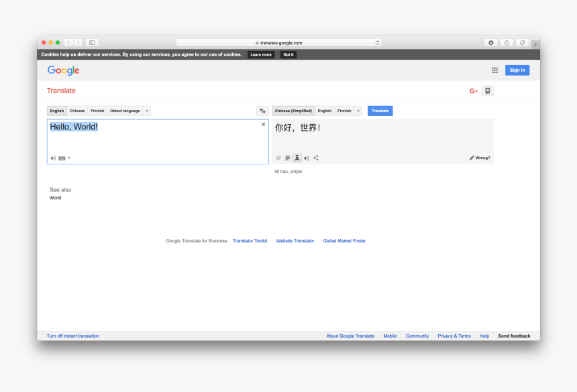The width and height of the screenshot is (577, 392).
Task: Open the phrasebook icon
Action: click(488, 91)
